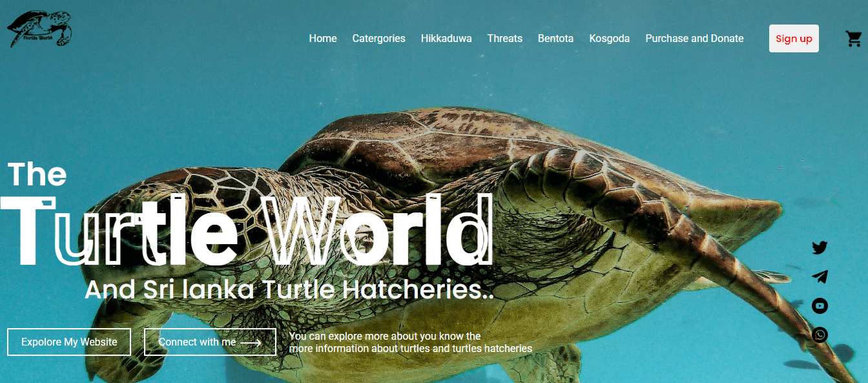The width and height of the screenshot is (868, 383).
Task: Open Purchase and Donate page
Action: point(694,39)
